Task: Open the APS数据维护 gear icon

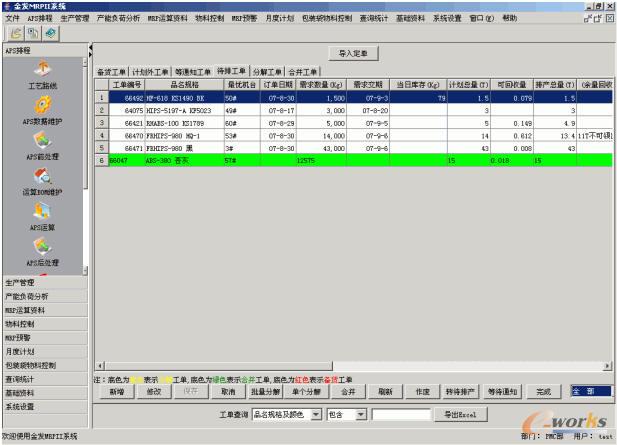Action: (x=42, y=104)
